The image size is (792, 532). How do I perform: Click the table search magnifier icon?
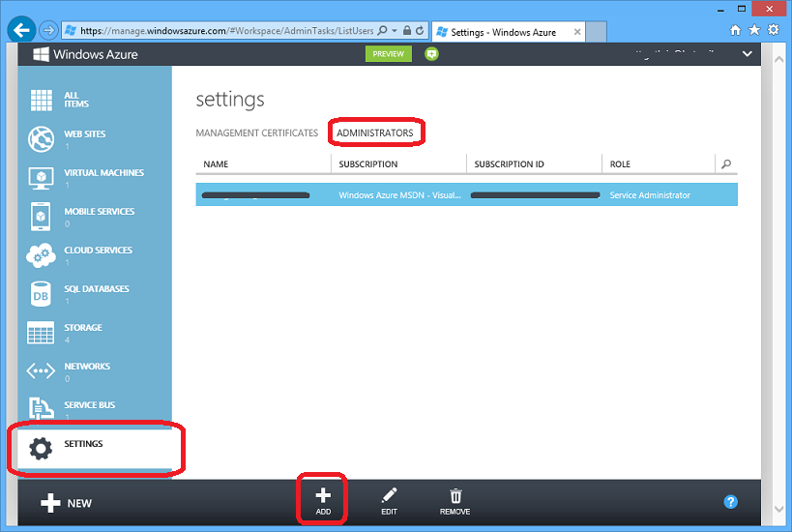pos(726,164)
